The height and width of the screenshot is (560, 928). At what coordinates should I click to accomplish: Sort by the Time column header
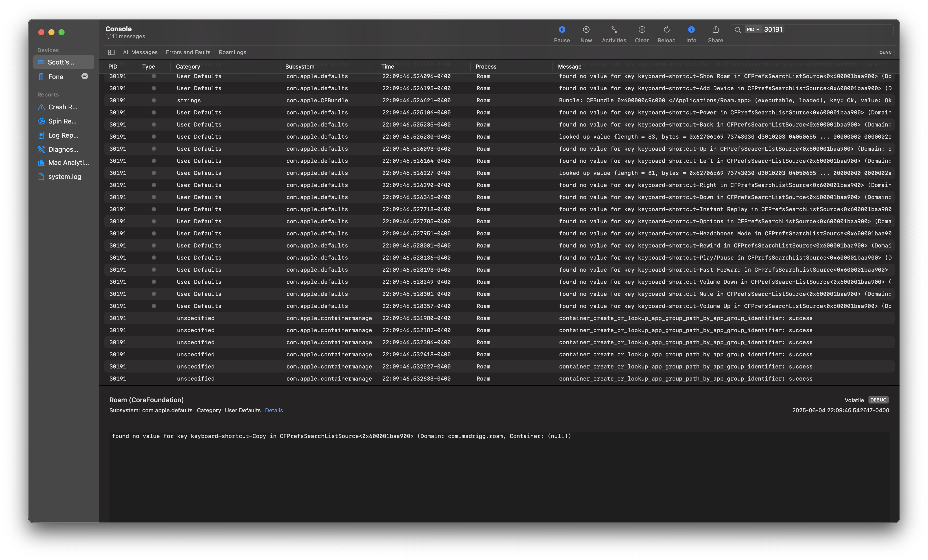(387, 67)
